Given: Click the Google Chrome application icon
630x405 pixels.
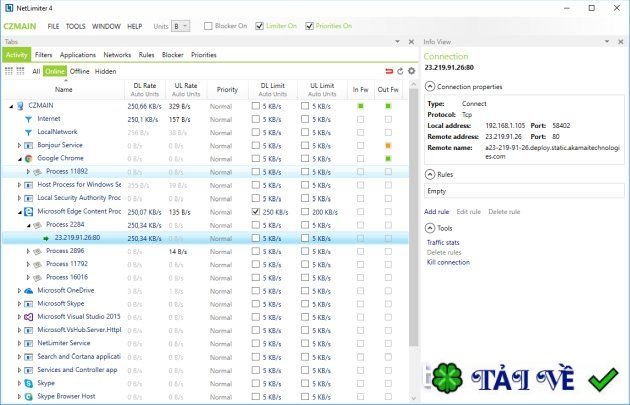Looking at the screenshot, I should (x=28, y=158).
